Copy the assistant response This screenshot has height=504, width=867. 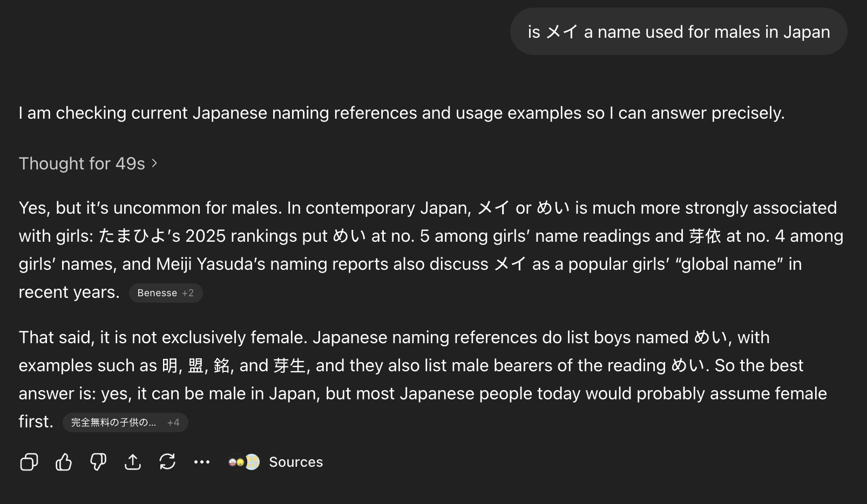(29, 462)
